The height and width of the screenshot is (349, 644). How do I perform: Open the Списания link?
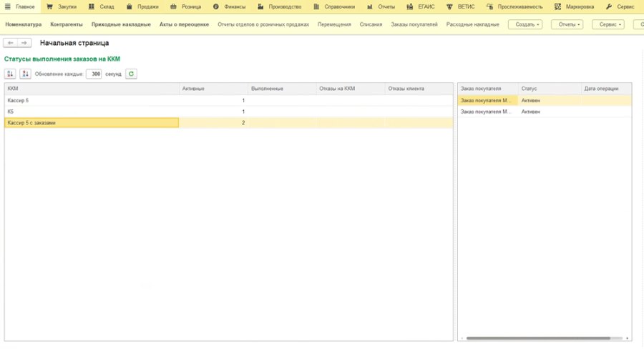[x=371, y=24]
